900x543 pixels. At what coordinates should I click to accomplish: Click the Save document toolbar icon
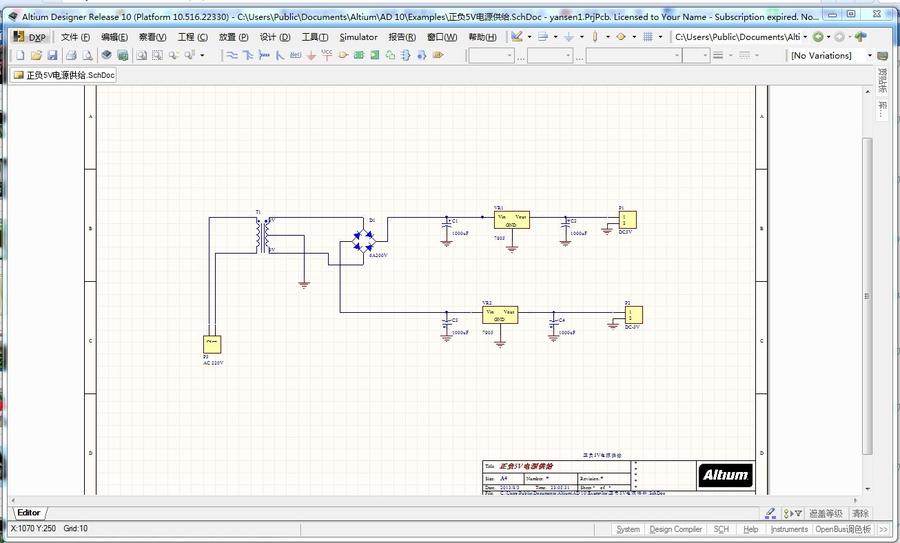(x=53, y=56)
